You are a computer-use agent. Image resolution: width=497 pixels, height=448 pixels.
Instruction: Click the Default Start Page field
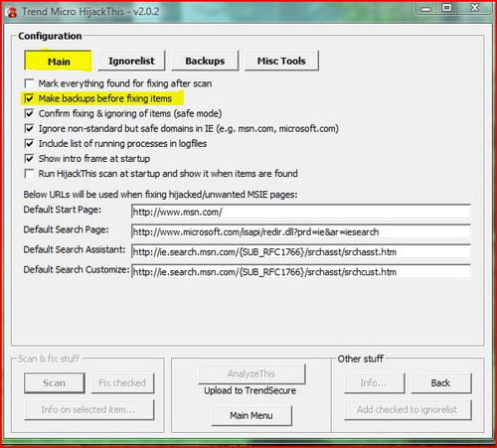301,212
